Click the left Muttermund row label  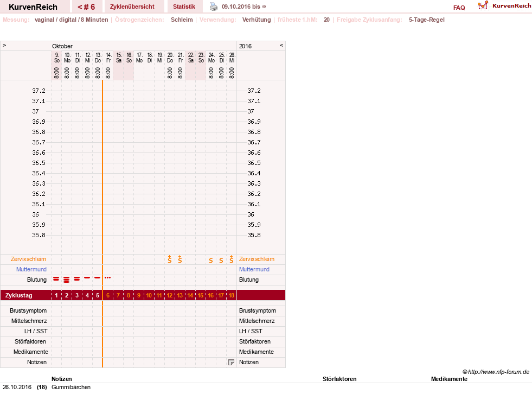click(x=31, y=269)
